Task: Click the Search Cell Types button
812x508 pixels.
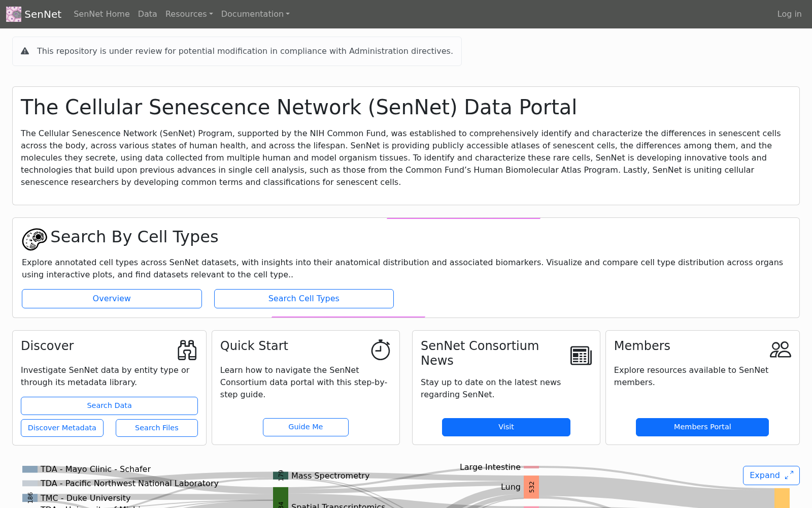Action: (x=304, y=299)
